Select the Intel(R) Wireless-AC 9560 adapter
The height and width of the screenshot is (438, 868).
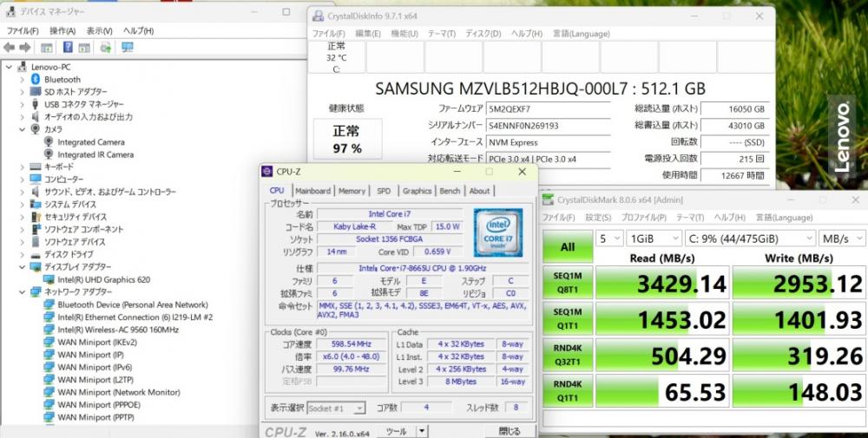pos(118,330)
